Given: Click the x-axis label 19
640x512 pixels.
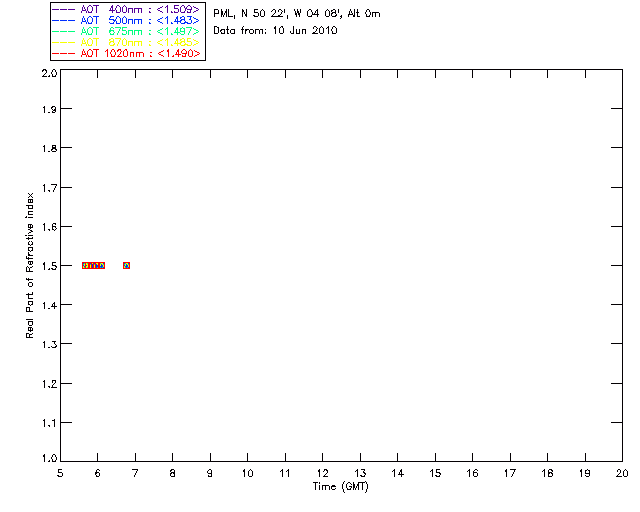Looking at the screenshot, I should click(x=585, y=473).
